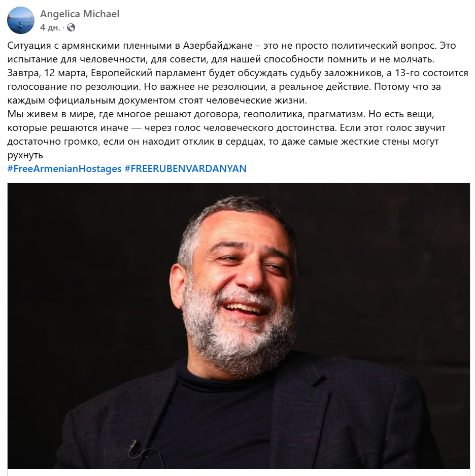Click the word "Азербайджане" in the post

pyautogui.click(x=218, y=46)
